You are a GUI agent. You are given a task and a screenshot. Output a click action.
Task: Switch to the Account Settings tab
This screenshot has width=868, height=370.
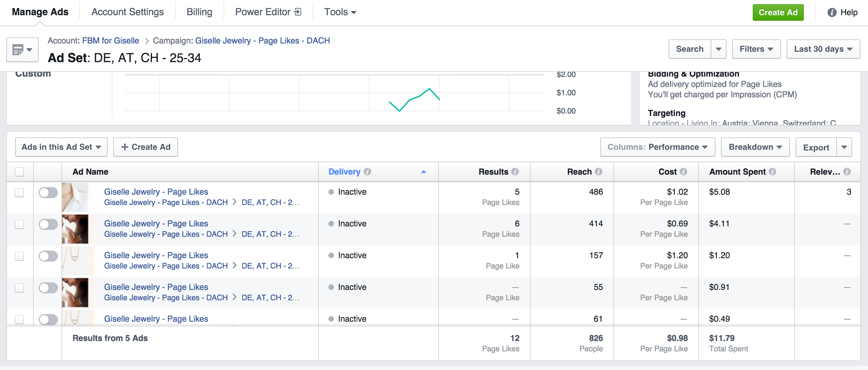click(x=128, y=12)
